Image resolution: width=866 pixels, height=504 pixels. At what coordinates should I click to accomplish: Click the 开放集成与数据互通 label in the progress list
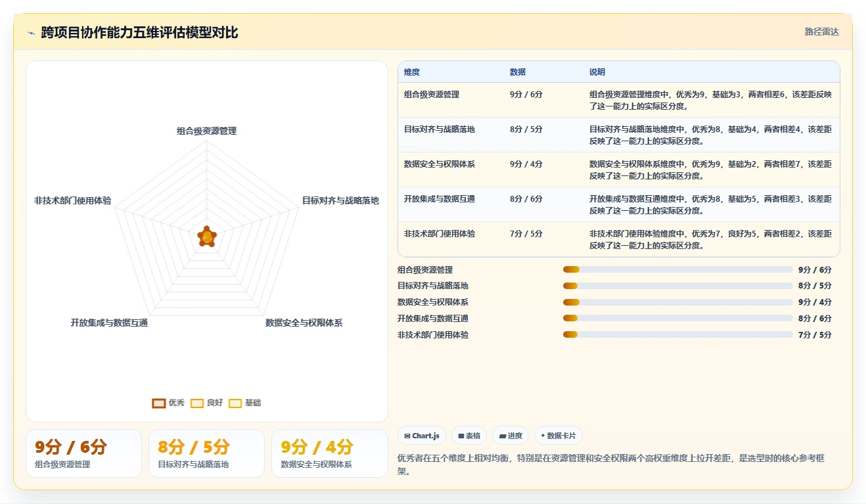click(433, 318)
